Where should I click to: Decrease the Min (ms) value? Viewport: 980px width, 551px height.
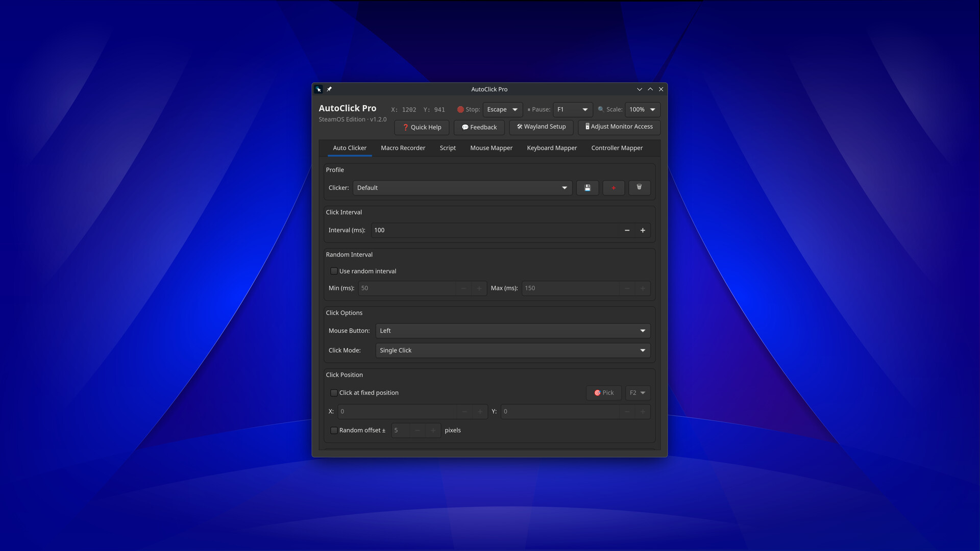(x=463, y=288)
